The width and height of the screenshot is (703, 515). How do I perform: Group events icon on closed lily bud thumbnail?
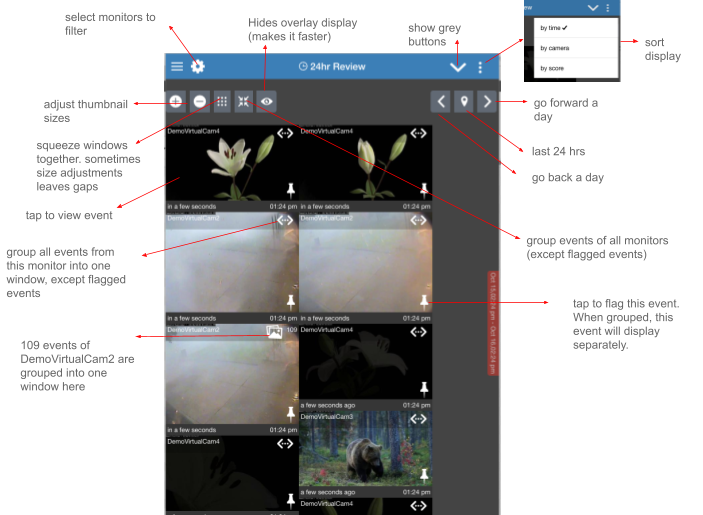pos(418,133)
